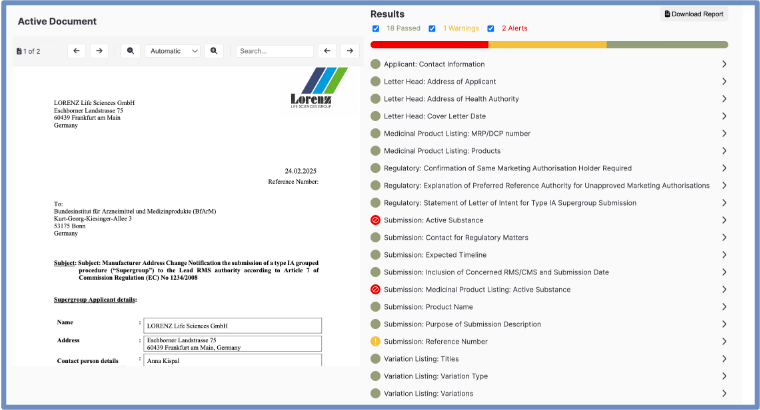Jump to next search match arrow
Viewport: 760px width, 410px height.
click(349, 51)
